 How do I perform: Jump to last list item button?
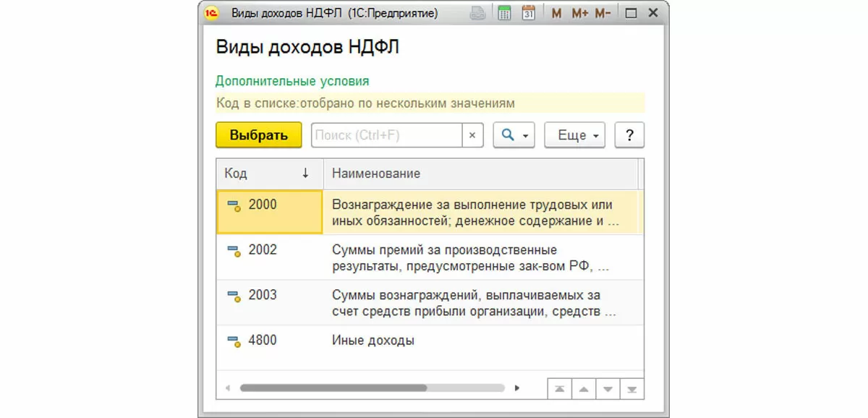tap(631, 388)
